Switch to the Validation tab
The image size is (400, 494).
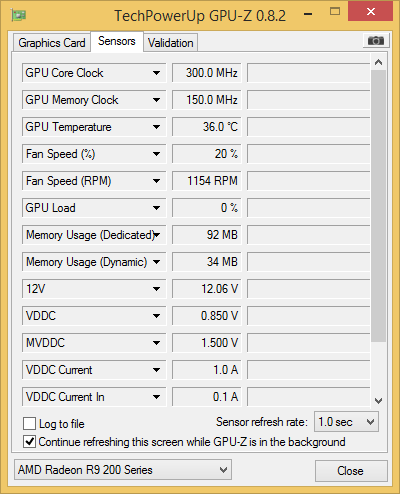tap(171, 43)
